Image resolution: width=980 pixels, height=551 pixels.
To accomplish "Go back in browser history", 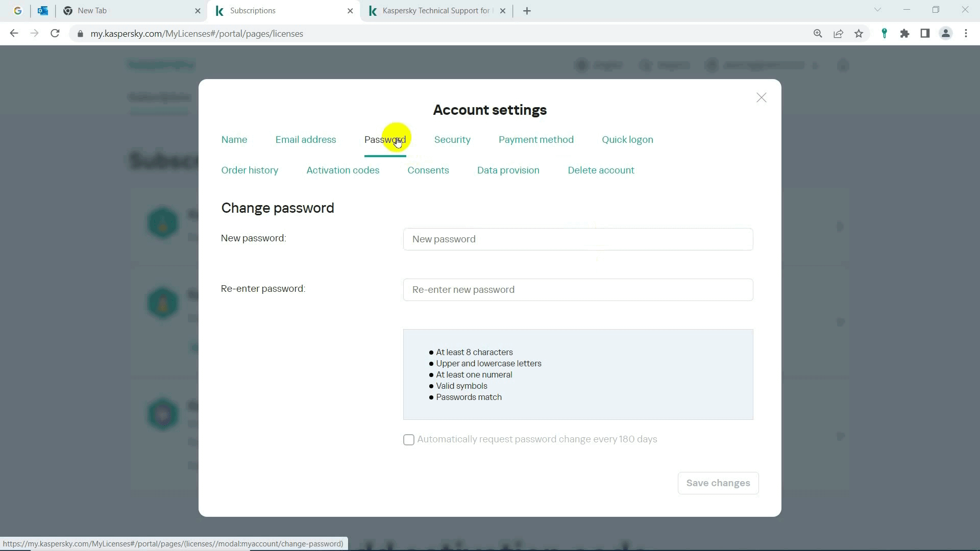I will pos(14,34).
